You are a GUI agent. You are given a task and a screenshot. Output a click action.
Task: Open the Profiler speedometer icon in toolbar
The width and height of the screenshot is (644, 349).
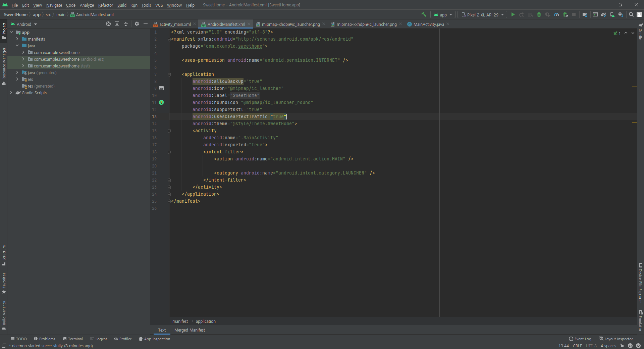(x=556, y=15)
